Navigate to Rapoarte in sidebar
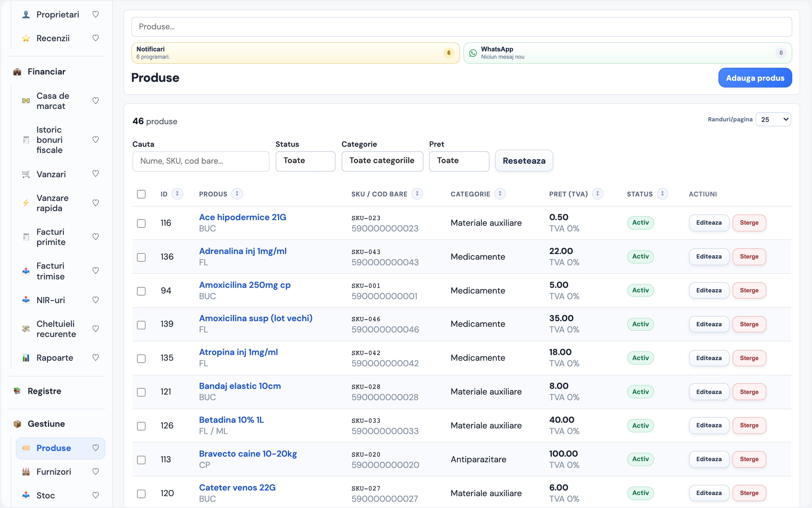Image resolution: width=812 pixels, height=508 pixels. pyautogui.click(x=55, y=358)
